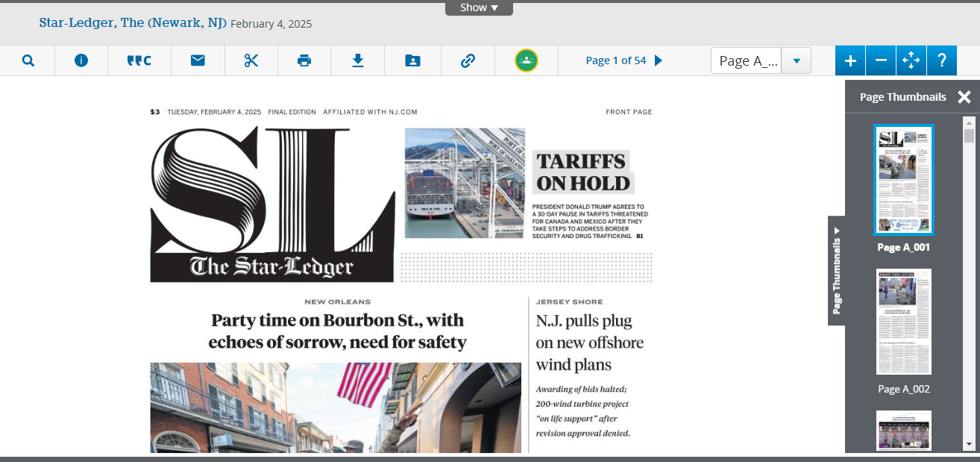Open the Page A selector dropdown
980x462 pixels.
pyautogui.click(x=796, y=60)
